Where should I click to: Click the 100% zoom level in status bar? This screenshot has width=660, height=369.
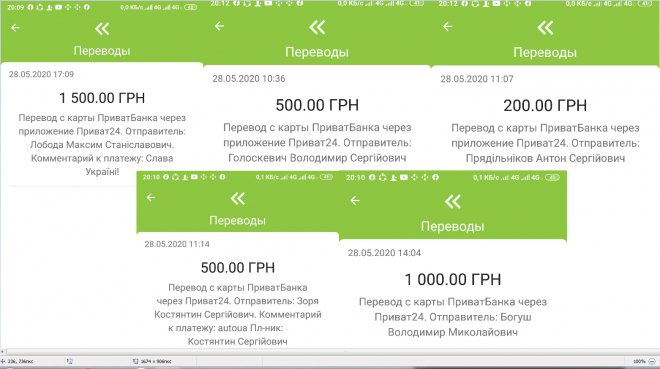coord(639,361)
